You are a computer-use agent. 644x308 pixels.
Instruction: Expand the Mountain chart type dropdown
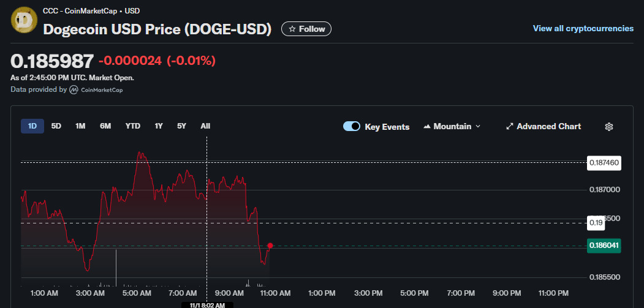click(478, 127)
